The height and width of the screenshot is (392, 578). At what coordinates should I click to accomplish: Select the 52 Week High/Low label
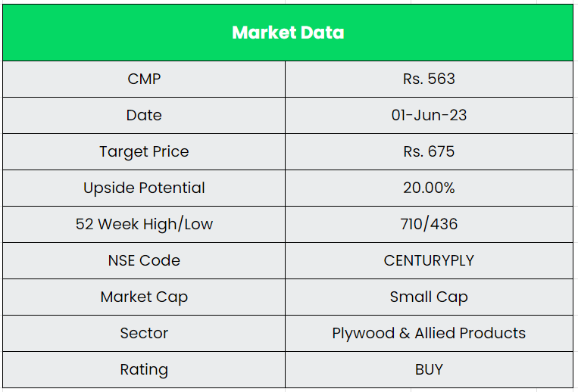(x=144, y=224)
